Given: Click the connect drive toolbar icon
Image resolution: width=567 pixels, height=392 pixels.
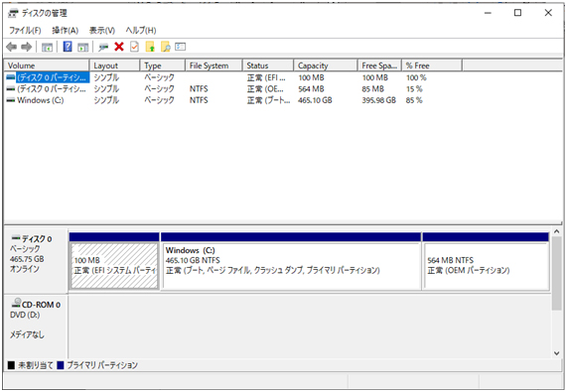Looking at the screenshot, I should 103,47.
